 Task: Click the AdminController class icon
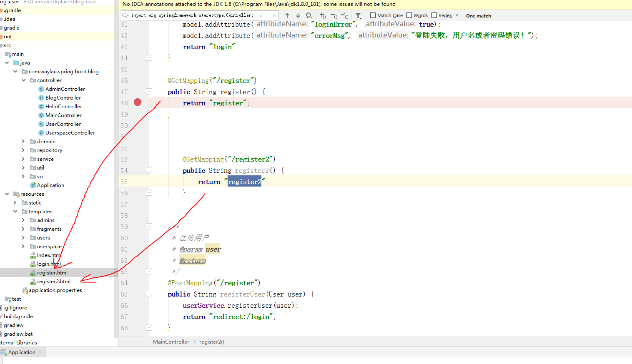(x=41, y=89)
